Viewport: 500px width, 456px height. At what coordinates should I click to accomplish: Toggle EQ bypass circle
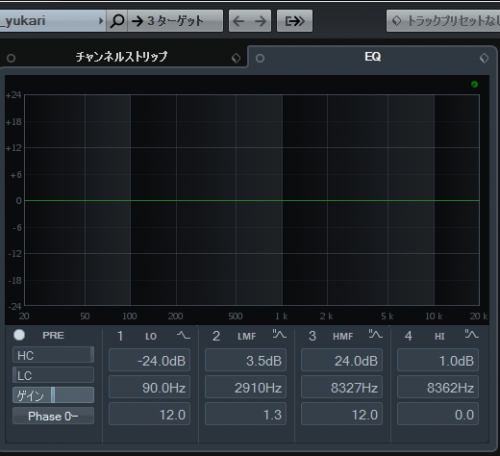coord(260,58)
